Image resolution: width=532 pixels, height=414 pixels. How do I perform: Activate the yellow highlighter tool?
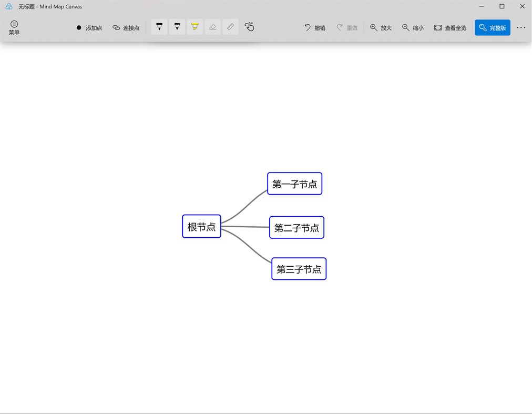(x=195, y=27)
